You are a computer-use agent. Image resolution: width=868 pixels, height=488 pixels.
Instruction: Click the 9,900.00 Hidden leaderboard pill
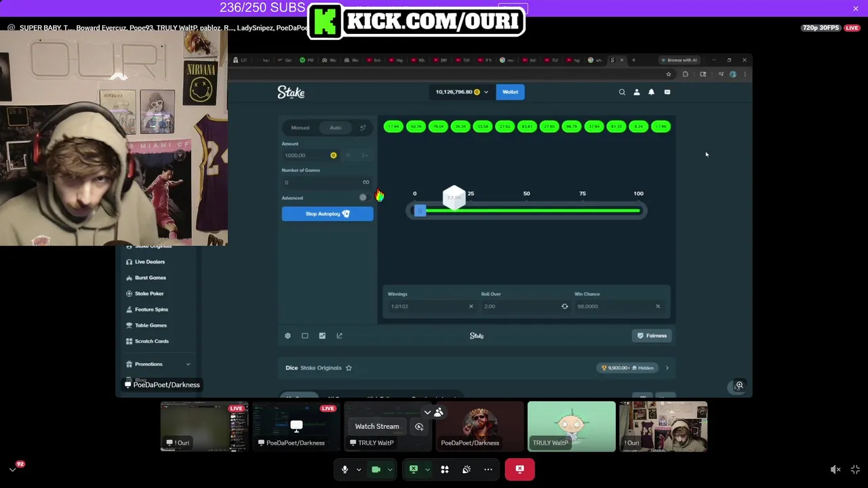pos(628,368)
